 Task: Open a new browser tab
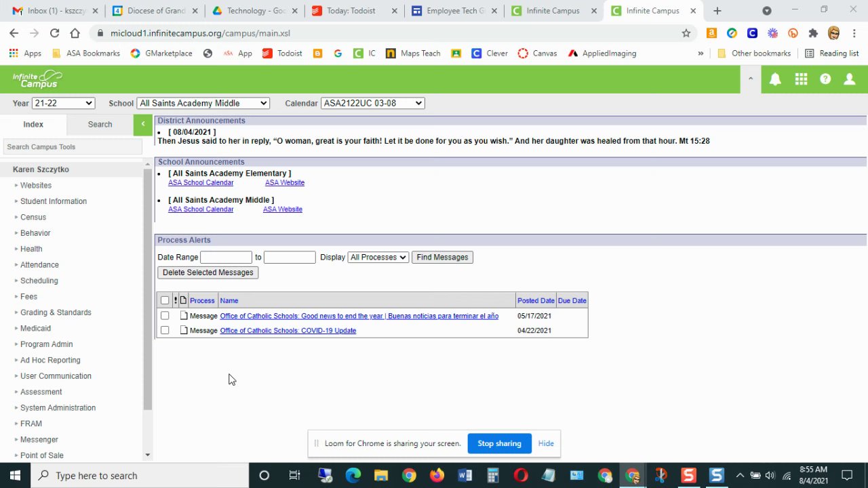click(x=717, y=11)
